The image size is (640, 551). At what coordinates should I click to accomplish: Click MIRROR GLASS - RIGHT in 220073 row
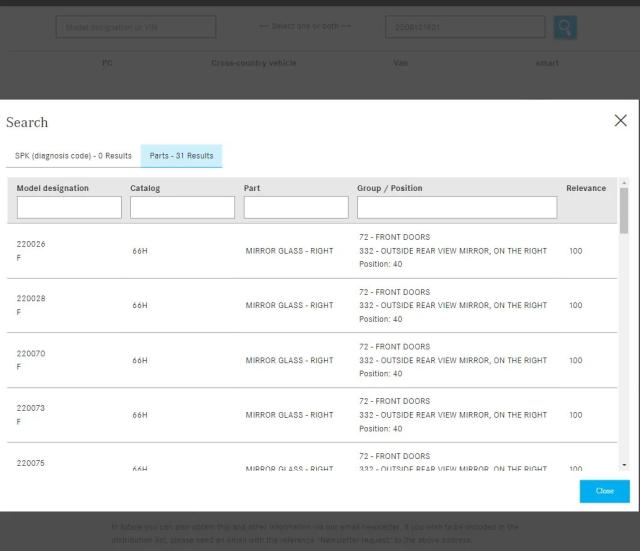pyautogui.click(x=289, y=415)
